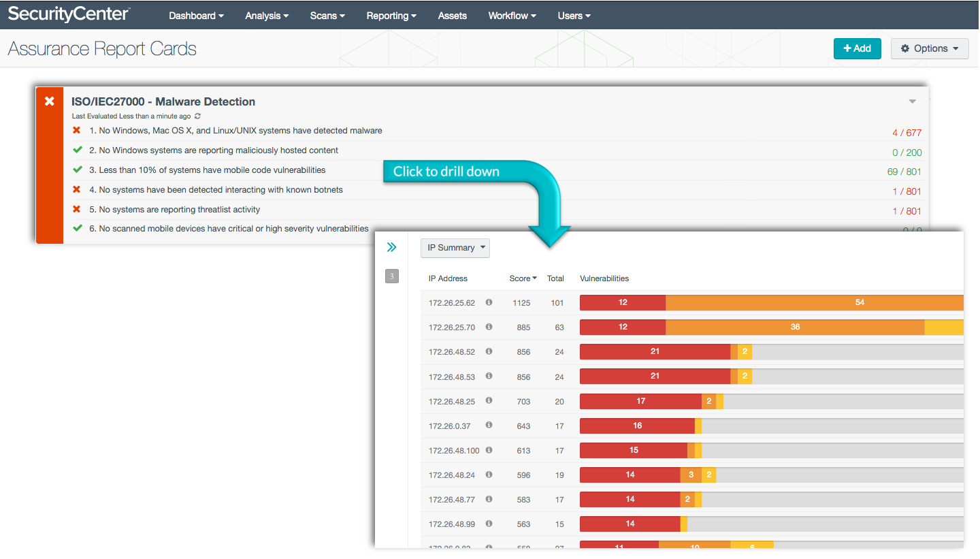
Task: Click info icon beside 172.26.48.53
Action: [489, 376]
